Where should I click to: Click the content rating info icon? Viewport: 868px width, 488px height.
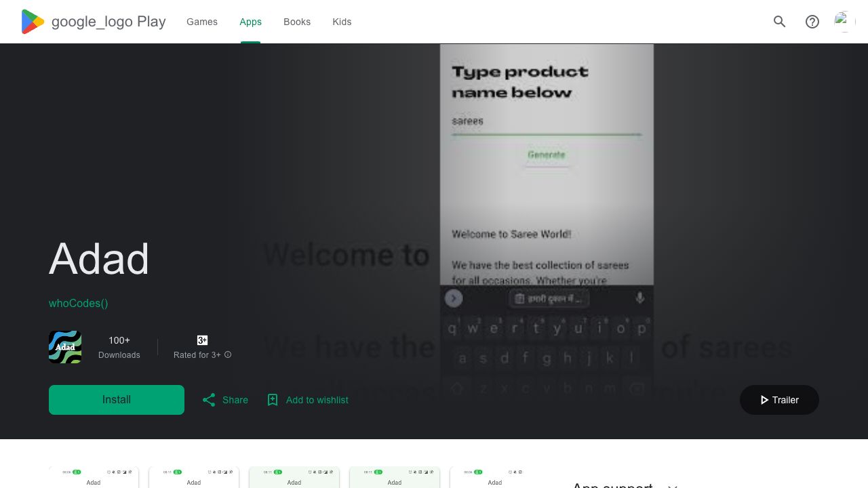[228, 354]
